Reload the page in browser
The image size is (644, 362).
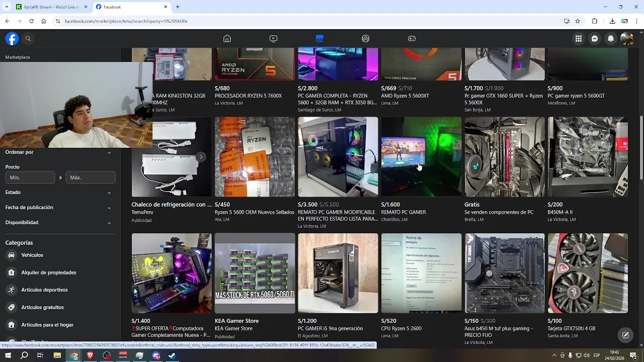pos(31,21)
